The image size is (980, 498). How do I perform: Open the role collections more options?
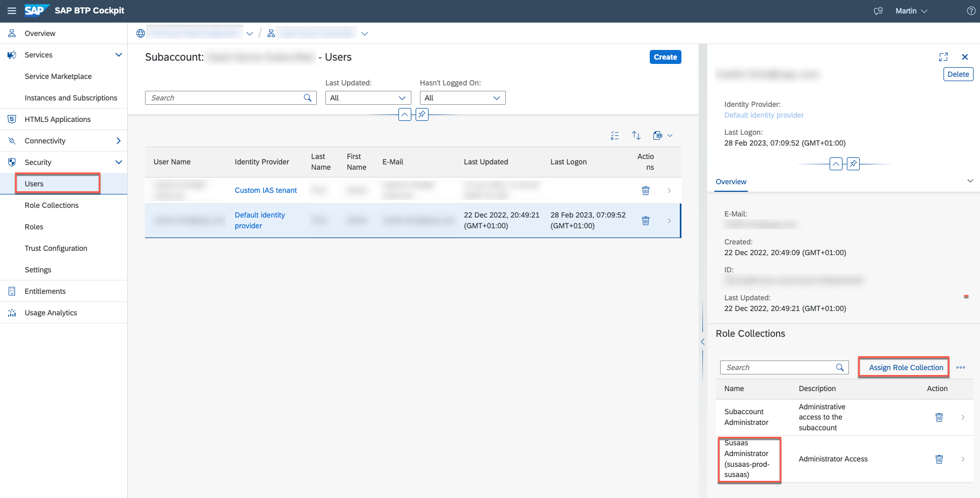tap(961, 367)
